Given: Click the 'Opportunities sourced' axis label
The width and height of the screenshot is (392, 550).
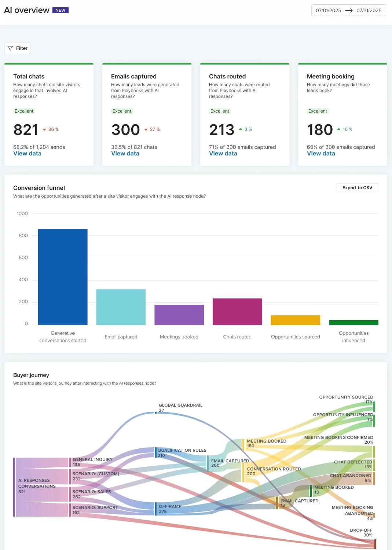Looking at the screenshot, I should click(296, 337).
